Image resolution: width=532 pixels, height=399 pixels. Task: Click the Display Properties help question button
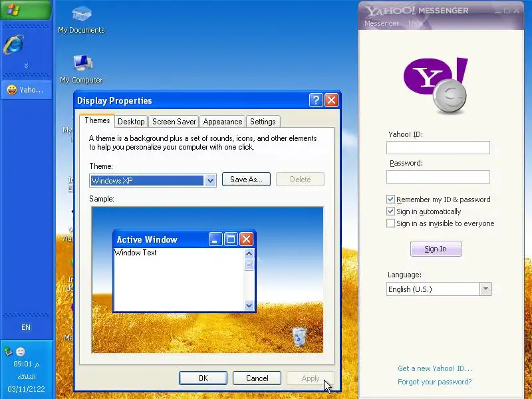tap(316, 100)
